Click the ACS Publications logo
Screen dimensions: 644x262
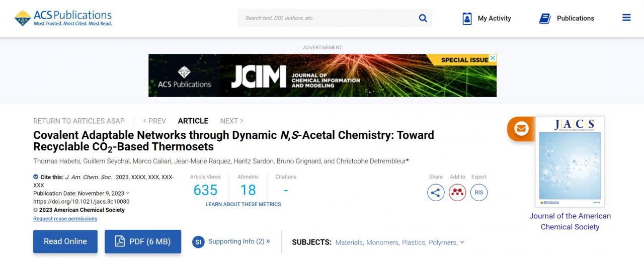[x=63, y=18]
